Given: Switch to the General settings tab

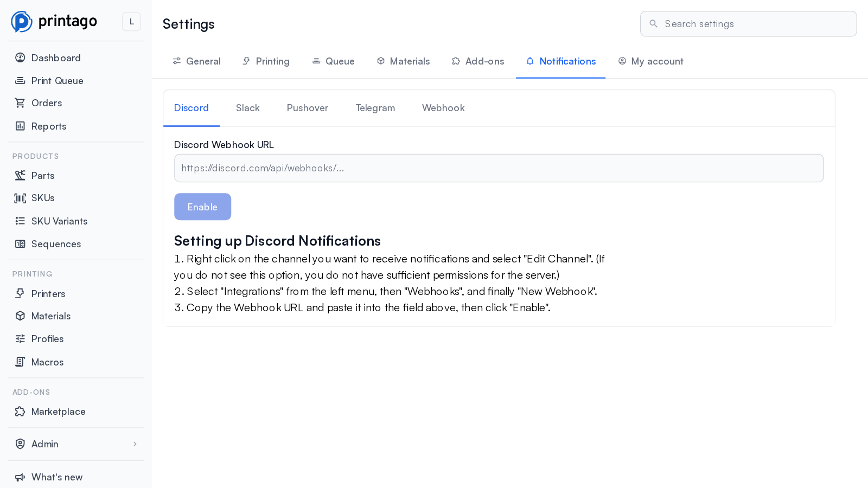Looking at the screenshot, I should pyautogui.click(x=196, y=61).
